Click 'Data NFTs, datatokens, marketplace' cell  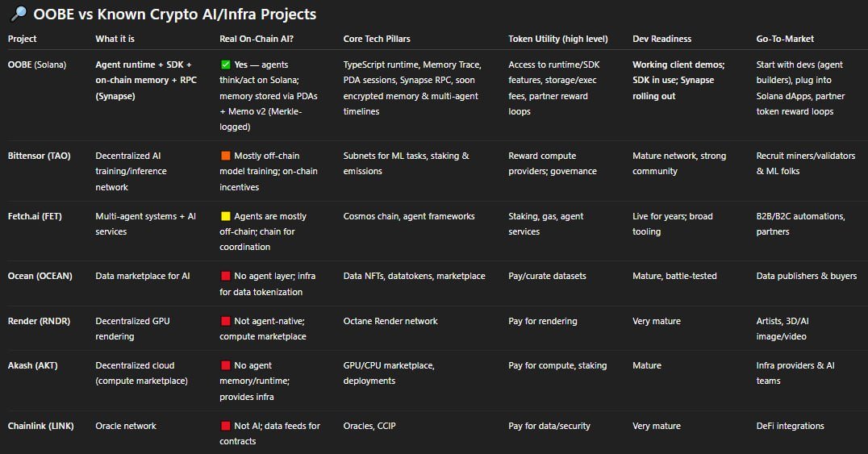[x=414, y=277]
